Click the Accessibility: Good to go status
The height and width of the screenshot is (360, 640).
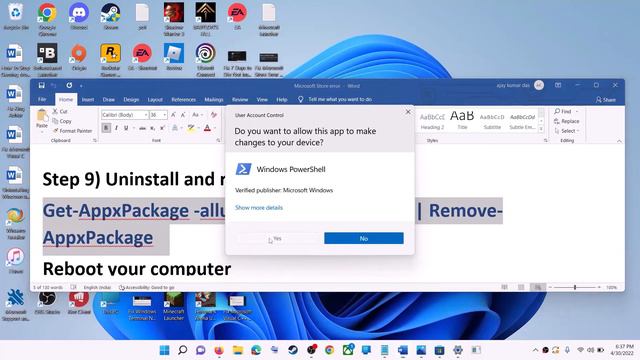click(147, 288)
